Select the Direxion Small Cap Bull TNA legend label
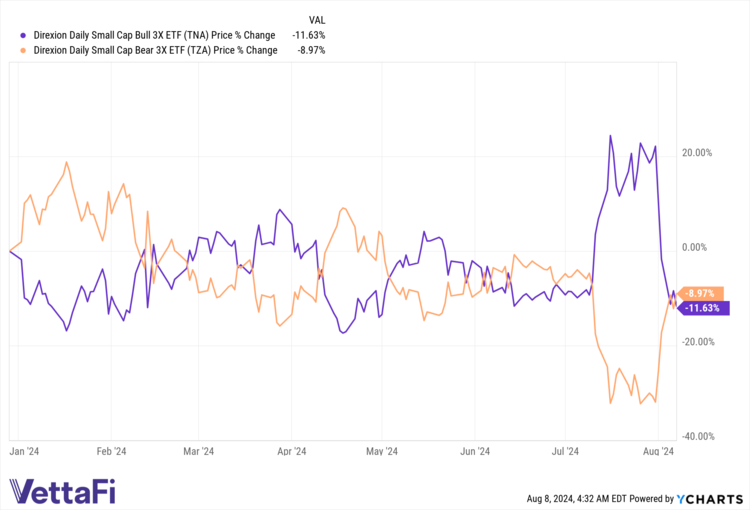This screenshot has width=750, height=510. (x=155, y=35)
